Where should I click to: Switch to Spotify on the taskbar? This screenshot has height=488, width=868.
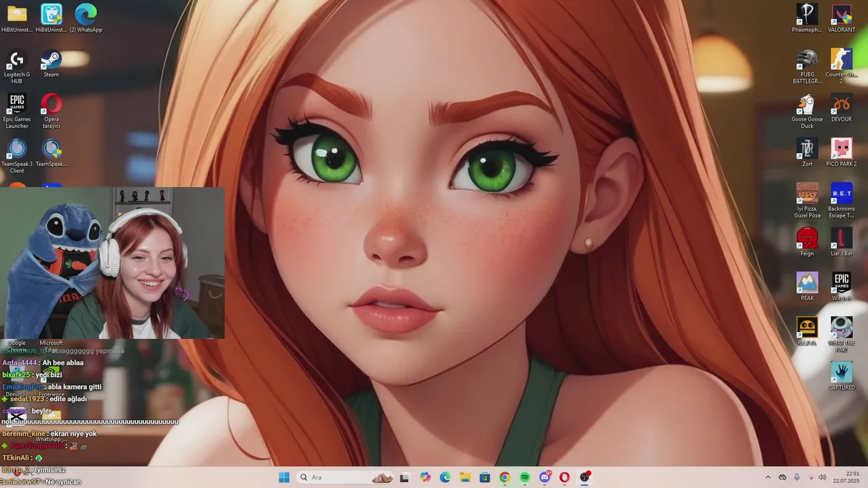click(x=525, y=477)
